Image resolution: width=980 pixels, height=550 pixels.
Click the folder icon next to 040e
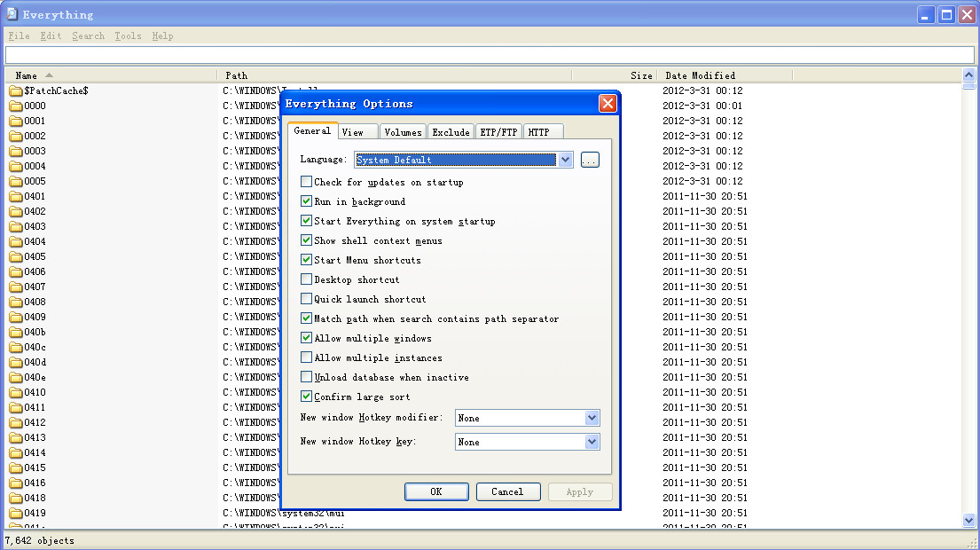pos(16,378)
